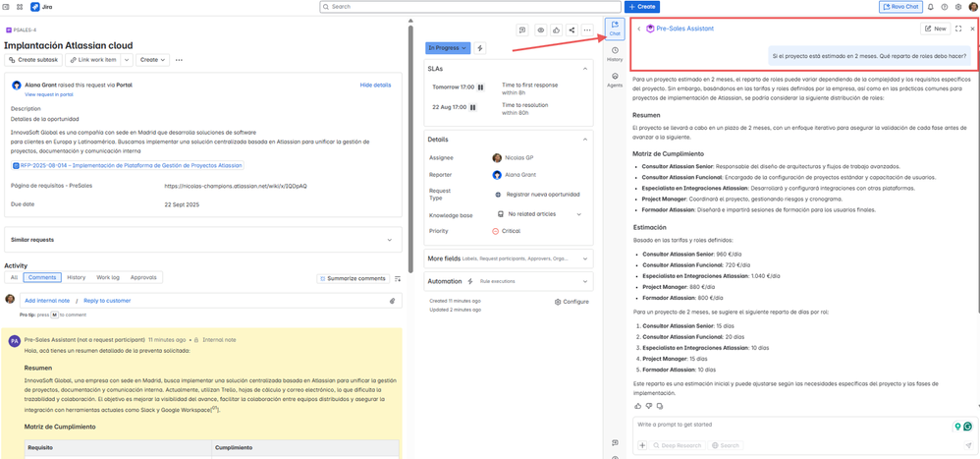Open Rovo Chat from the top bar
The image size is (980, 459).
[900, 7]
